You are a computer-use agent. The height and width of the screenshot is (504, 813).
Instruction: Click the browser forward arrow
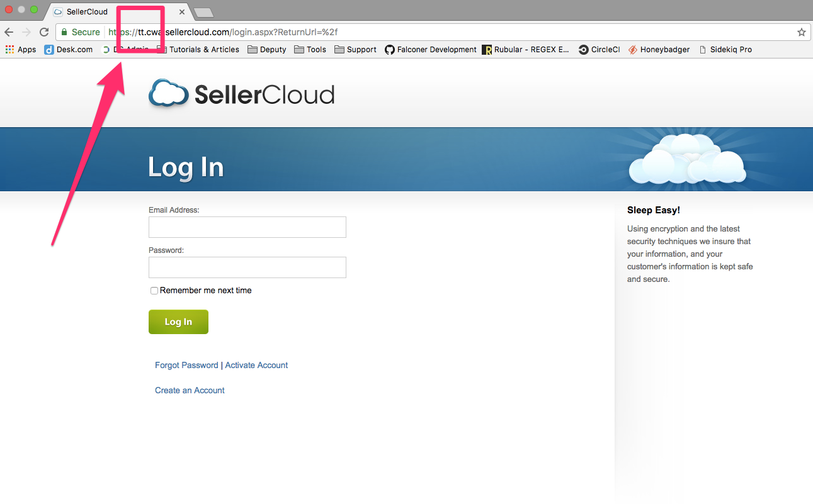point(26,32)
